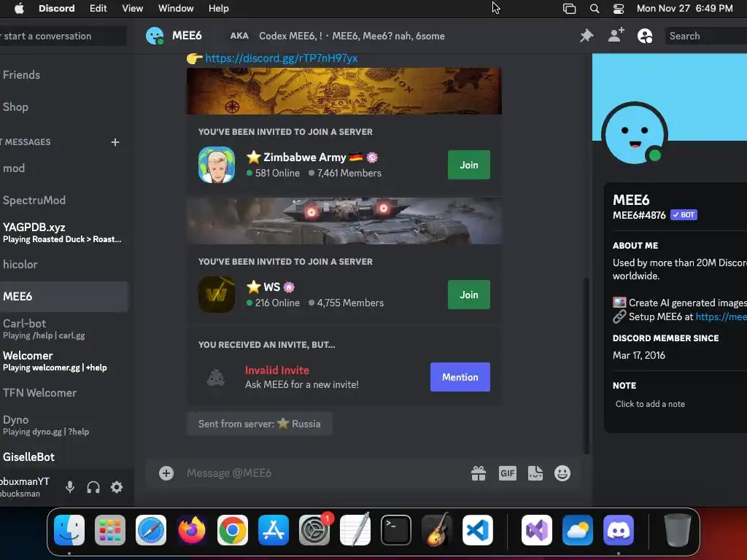Join the WS server

click(469, 295)
